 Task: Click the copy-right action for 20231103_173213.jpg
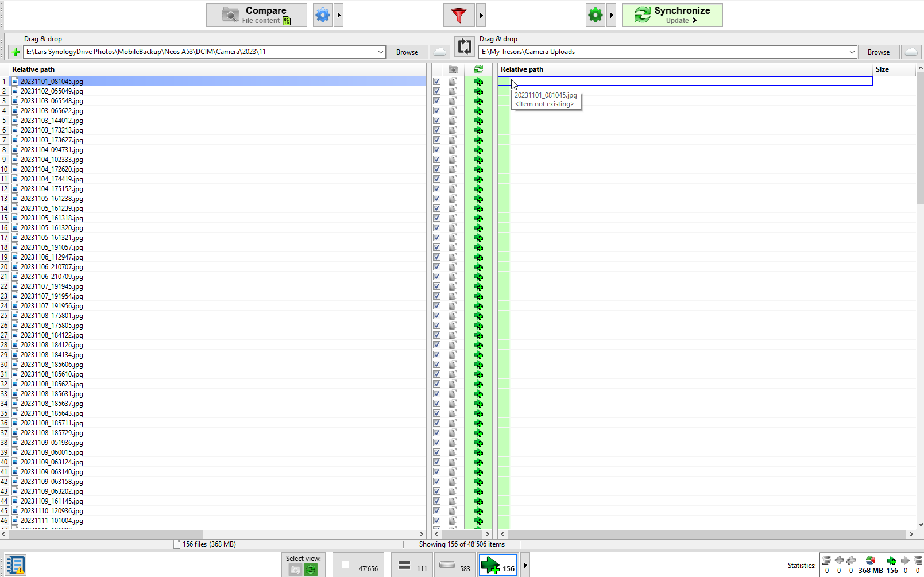[x=478, y=130]
